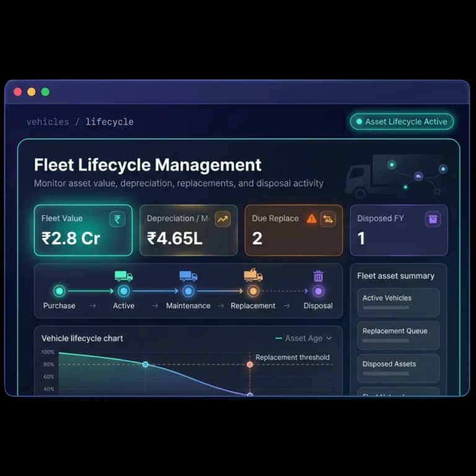This screenshot has width=476, height=476.
Task: Click the Vehicle lifecycle chart title
Action: [x=82, y=338]
